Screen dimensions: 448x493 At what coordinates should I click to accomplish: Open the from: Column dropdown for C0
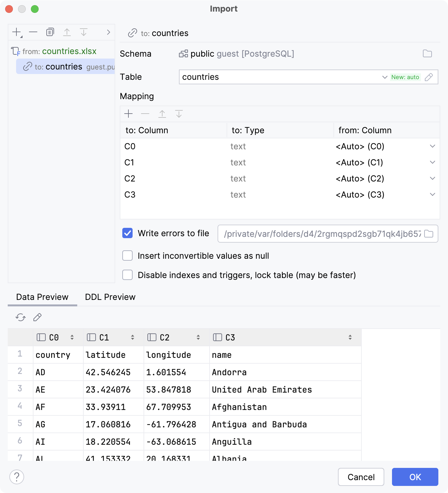(432, 146)
